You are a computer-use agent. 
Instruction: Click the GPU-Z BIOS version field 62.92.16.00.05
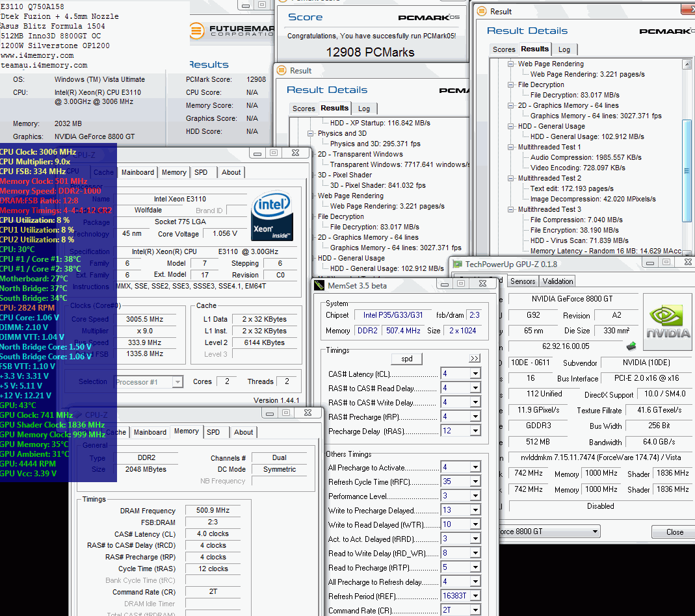point(566,346)
